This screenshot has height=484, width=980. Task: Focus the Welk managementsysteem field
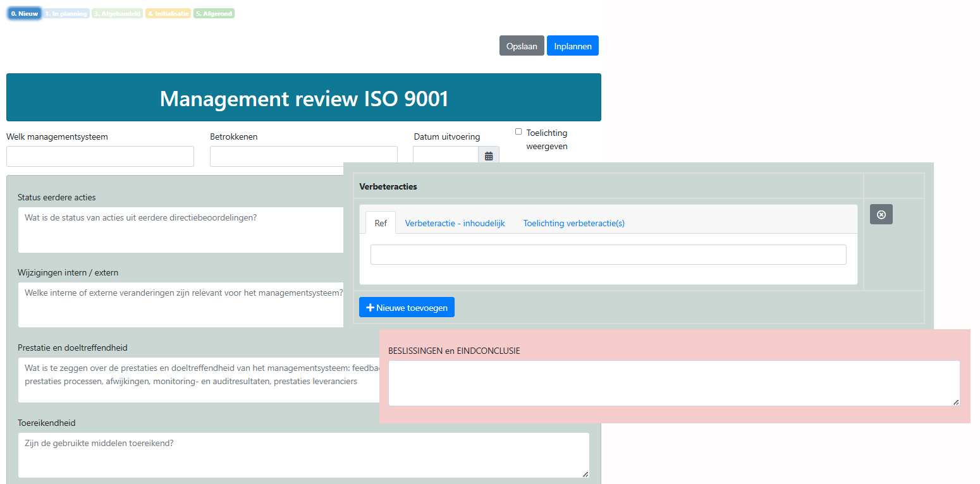(100, 157)
